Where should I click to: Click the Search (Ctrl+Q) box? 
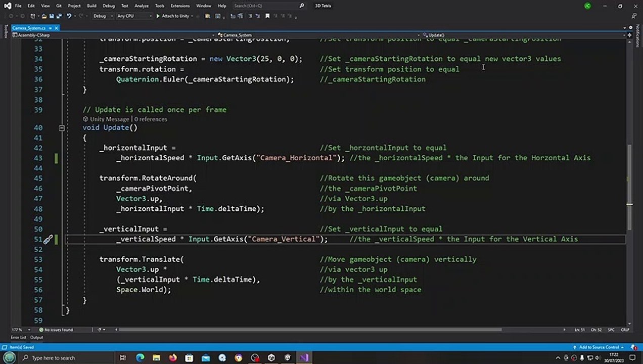pyautogui.click(x=269, y=6)
